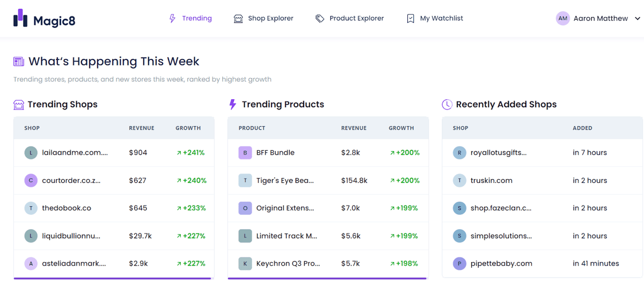Open the lailaandme.com shop row
The image size is (644, 285).
tap(114, 152)
